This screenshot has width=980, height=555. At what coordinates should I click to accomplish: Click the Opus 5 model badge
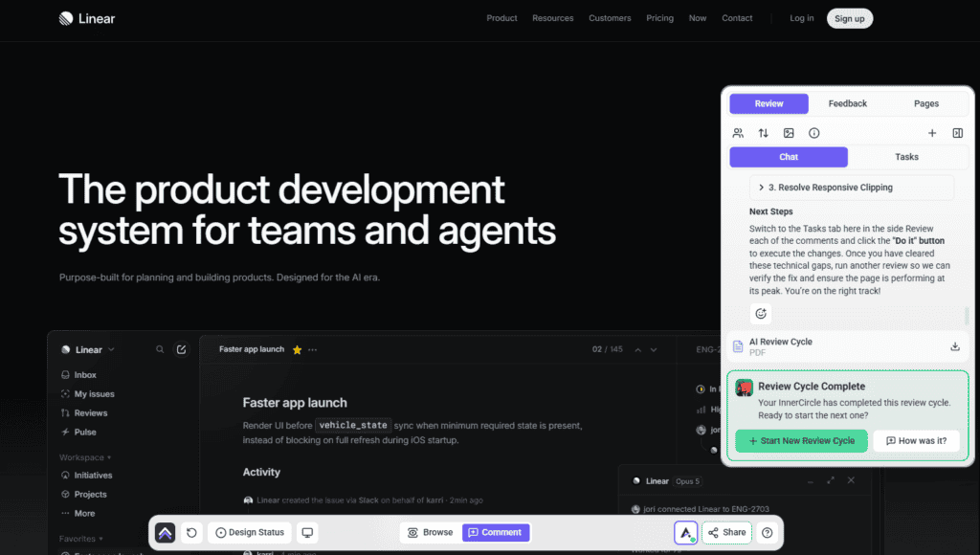pyautogui.click(x=687, y=481)
